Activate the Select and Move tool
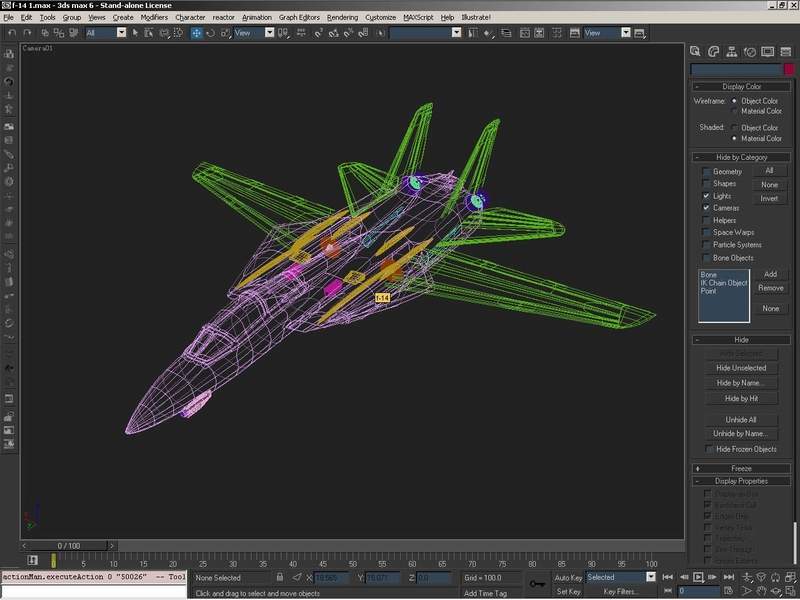This screenshot has height=600, width=800. point(196,33)
